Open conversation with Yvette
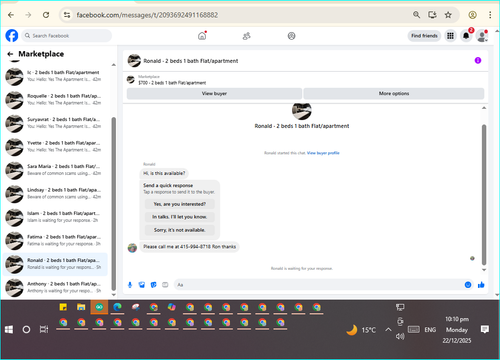 [x=55, y=146]
